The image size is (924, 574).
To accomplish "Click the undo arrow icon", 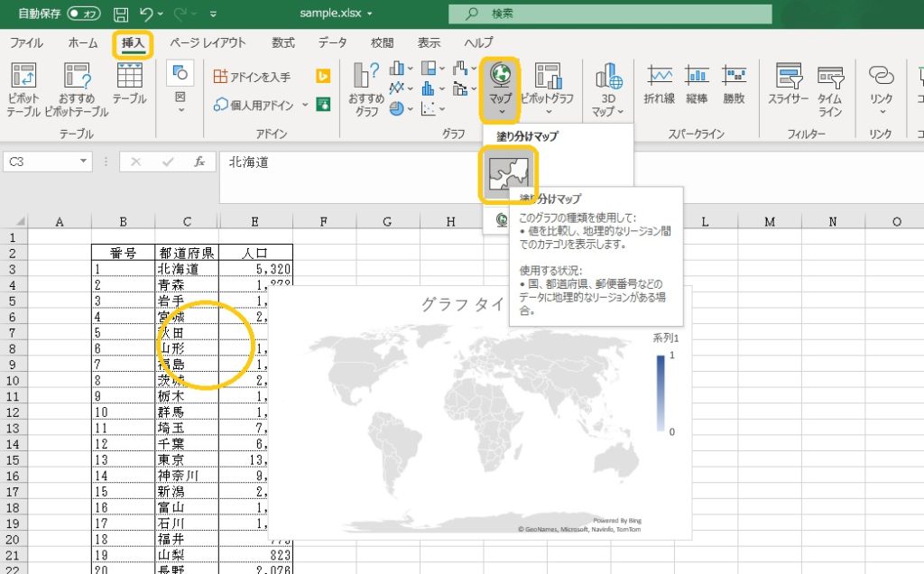I will [146, 14].
